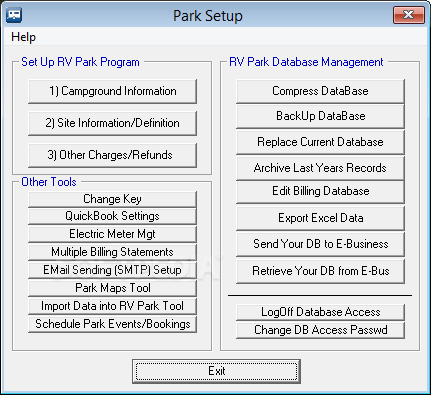
Task: Open Multiple Billing Statements
Action: click(x=113, y=252)
